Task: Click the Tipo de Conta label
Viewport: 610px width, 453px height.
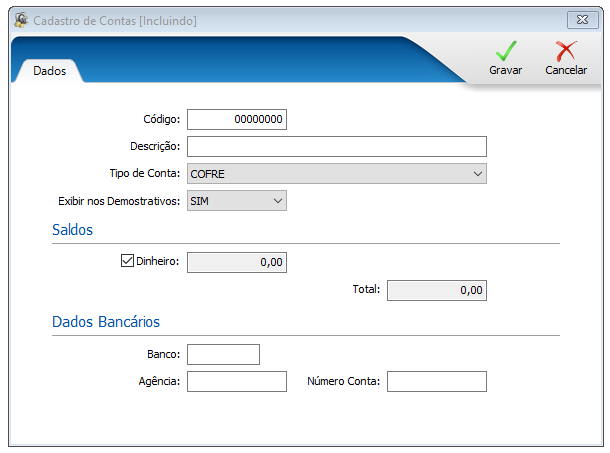Action: click(x=144, y=173)
